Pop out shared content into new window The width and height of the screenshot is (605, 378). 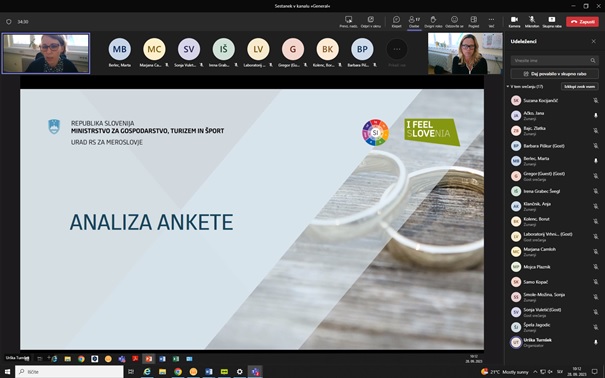(x=370, y=22)
